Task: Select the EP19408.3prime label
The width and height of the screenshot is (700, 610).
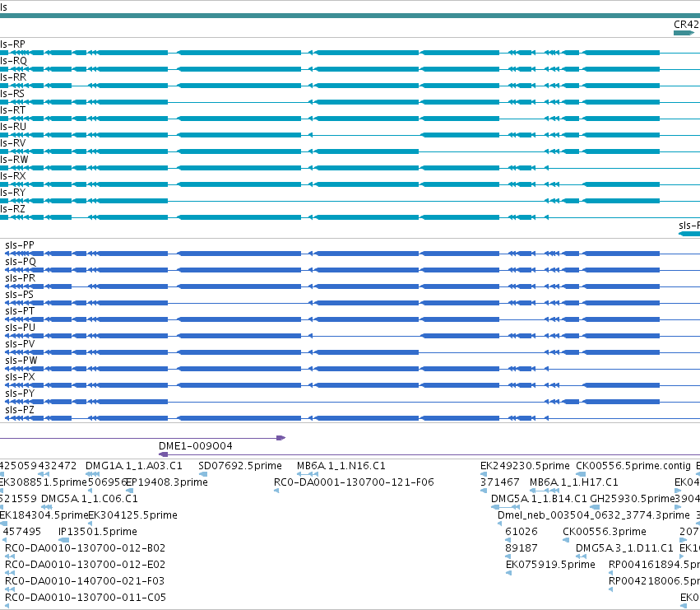Action: click(167, 482)
